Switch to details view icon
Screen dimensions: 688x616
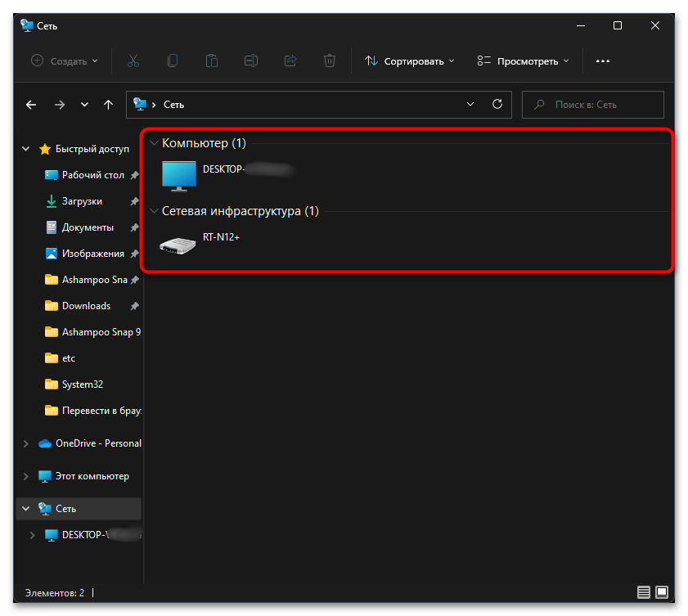click(x=644, y=592)
